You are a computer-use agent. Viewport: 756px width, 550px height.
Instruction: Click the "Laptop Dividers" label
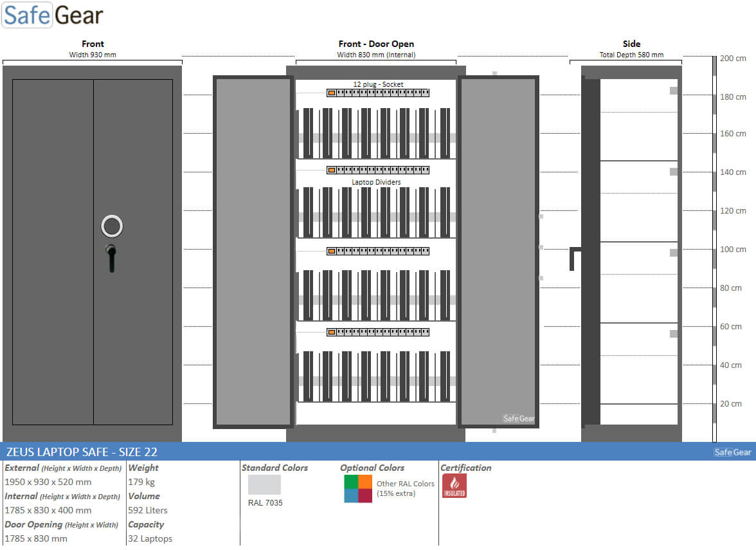[376, 182]
